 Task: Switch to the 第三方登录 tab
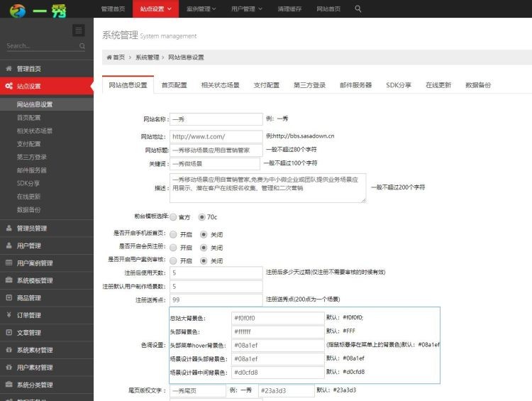(x=309, y=85)
